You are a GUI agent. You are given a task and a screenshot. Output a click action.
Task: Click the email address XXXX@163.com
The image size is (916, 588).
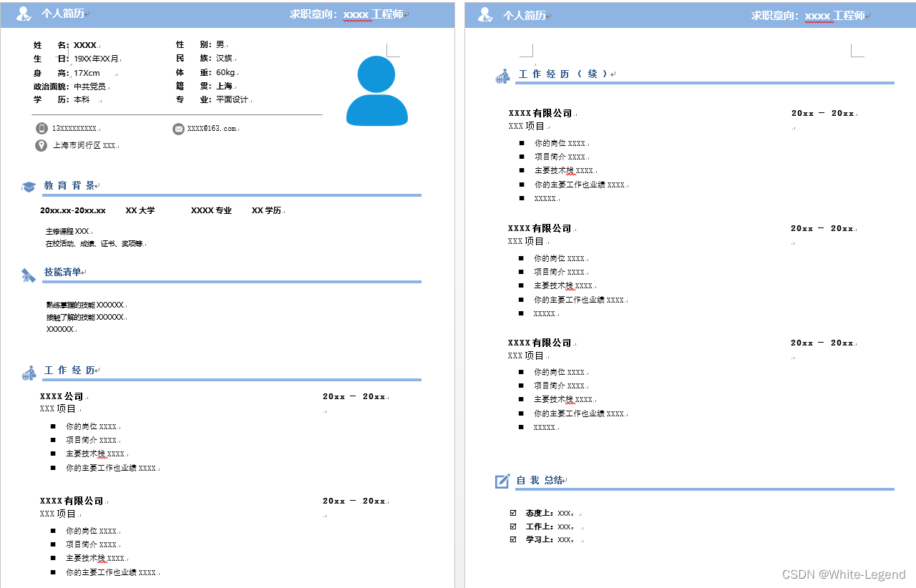[x=212, y=129]
